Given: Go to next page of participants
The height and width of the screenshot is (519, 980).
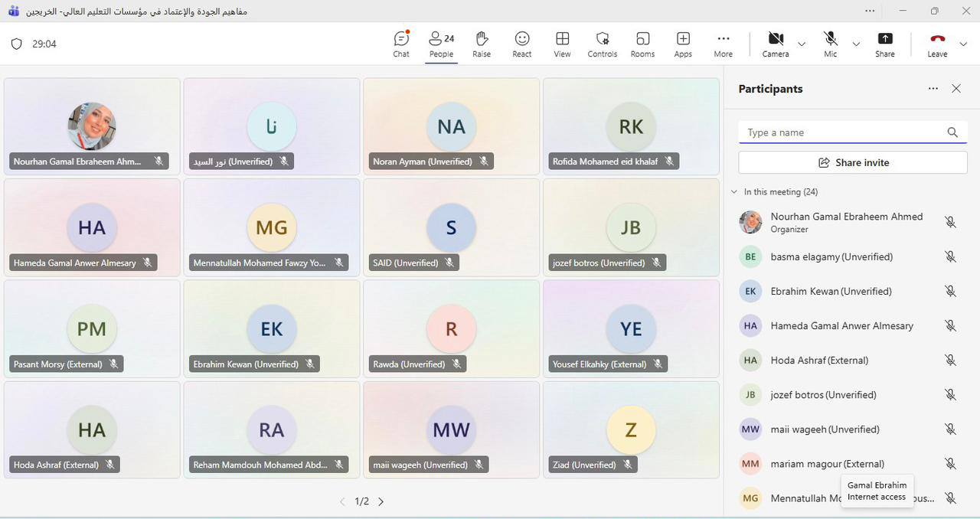Looking at the screenshot, I should 381,501.
